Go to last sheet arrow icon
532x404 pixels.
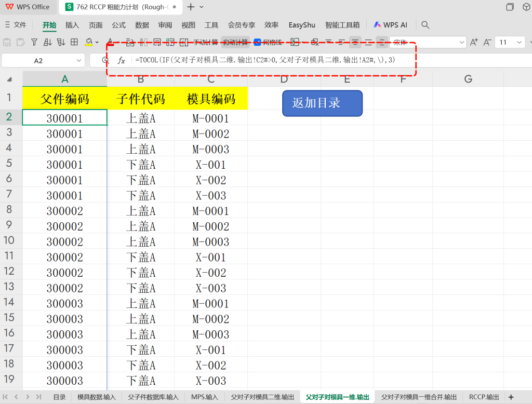38,397
